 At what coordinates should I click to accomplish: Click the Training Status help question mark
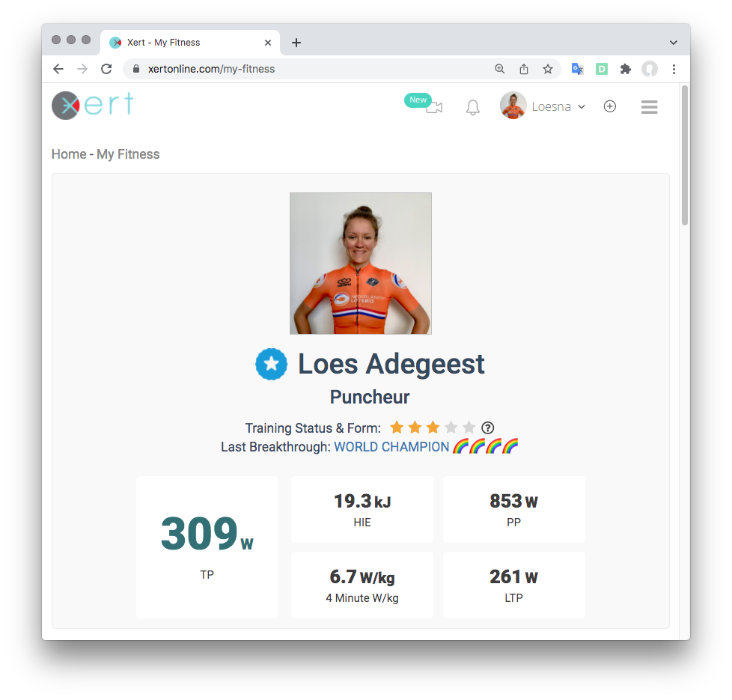(487, 427)
